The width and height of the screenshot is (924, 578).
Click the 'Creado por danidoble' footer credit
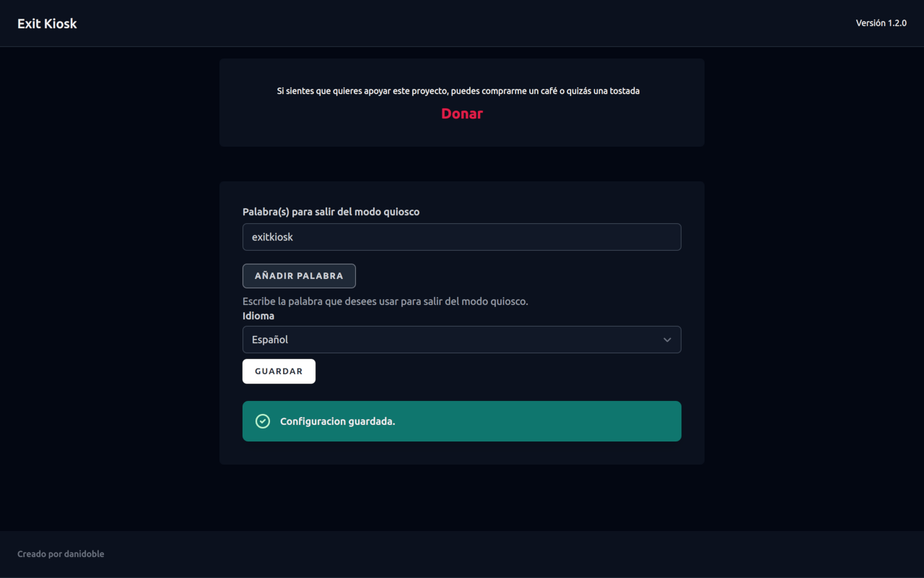(61, 554)
